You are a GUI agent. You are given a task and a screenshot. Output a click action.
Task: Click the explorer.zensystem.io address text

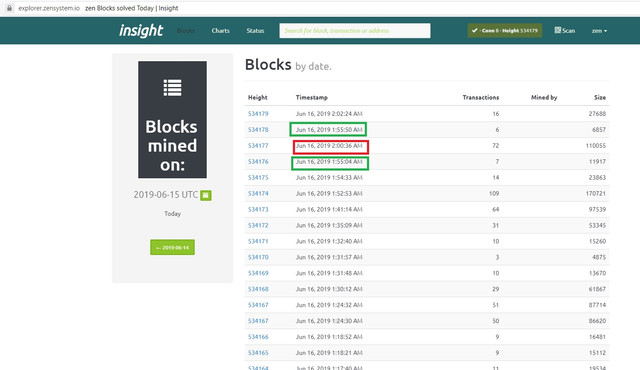pos(49,8)
